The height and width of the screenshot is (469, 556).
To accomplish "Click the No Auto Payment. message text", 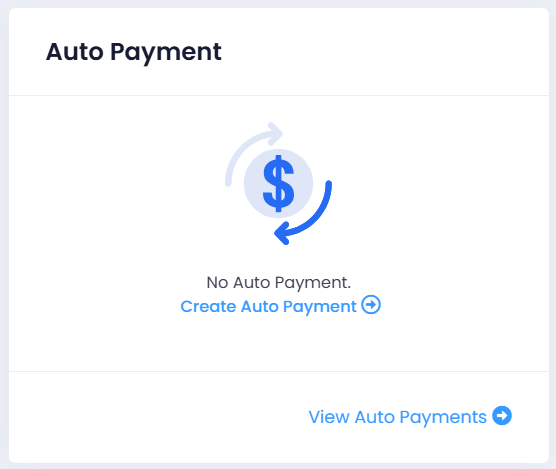I will click(x=279, y=283).
